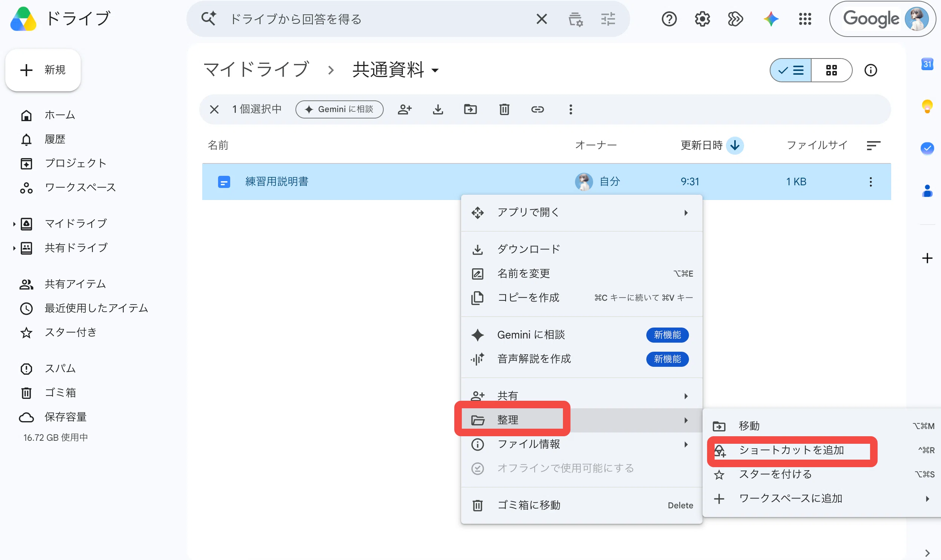The width and height of the screenshot is (941, 560).
Task: Choose 移動 from the 整理 submenu
Action: click(x=821, y=426)
